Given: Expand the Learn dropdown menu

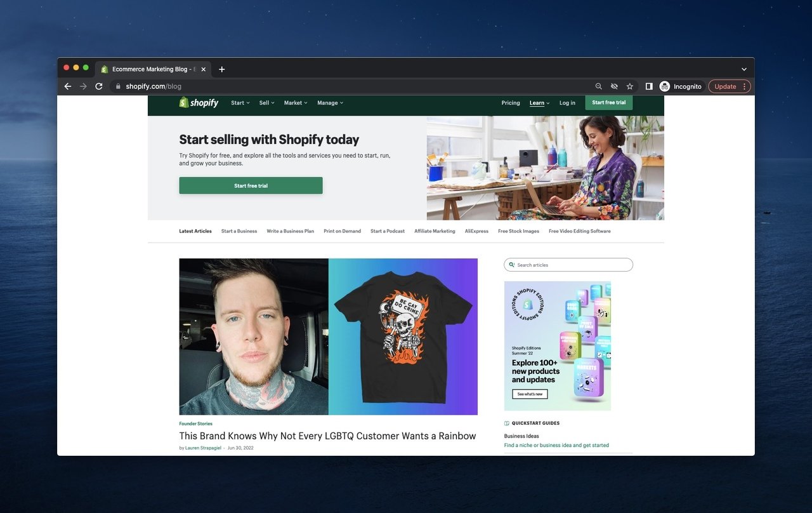Looking at the screenshot, I should (x=540, y=103).
